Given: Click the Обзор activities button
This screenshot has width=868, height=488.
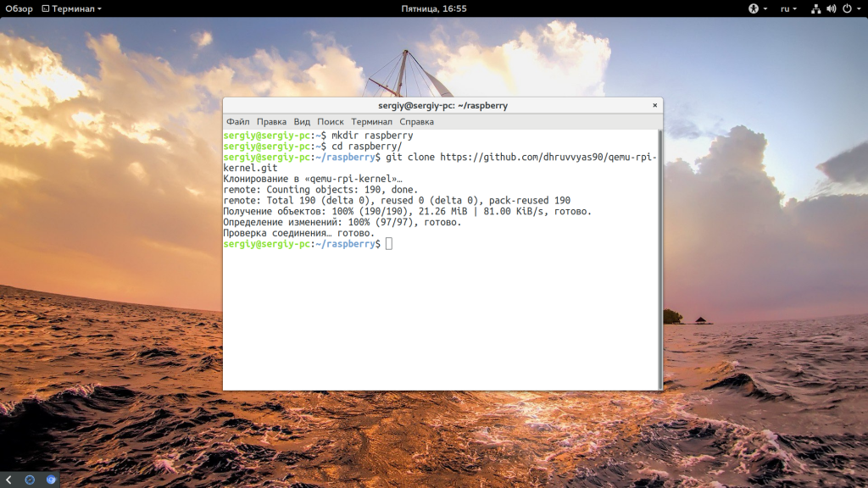Looking at the screenshot, I should tap(19, 8).
